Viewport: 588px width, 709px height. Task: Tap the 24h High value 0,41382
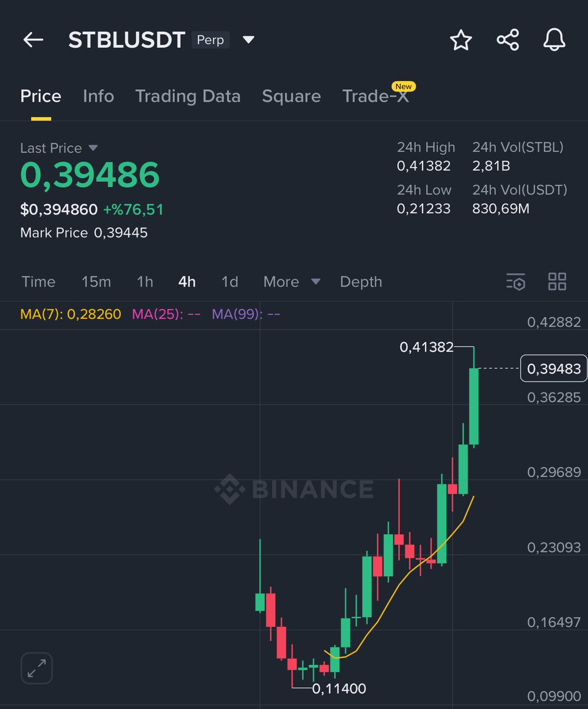[x=424, y=166]
